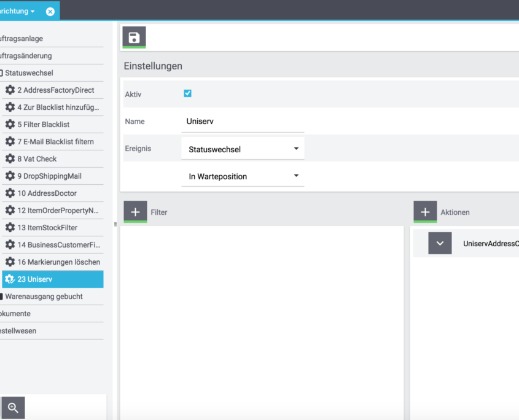Open the In Warteposition dropdown

tap(243, 176)
